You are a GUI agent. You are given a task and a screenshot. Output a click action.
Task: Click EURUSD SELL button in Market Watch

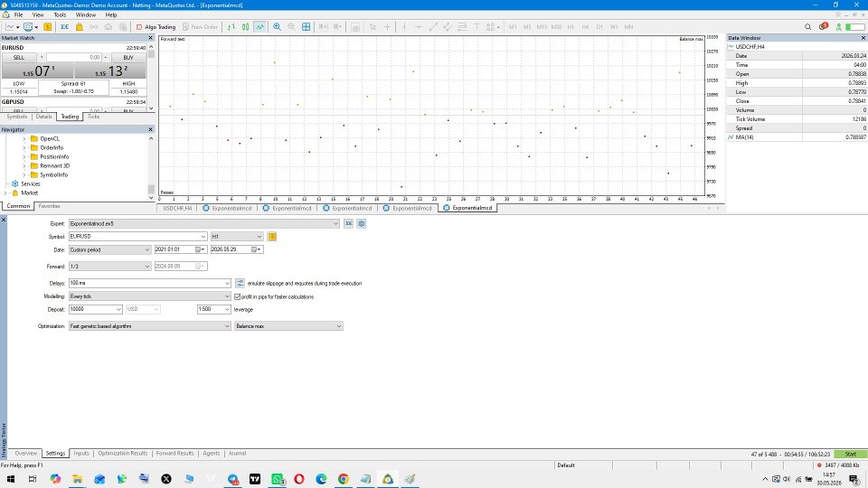click(x=19, y=58)
